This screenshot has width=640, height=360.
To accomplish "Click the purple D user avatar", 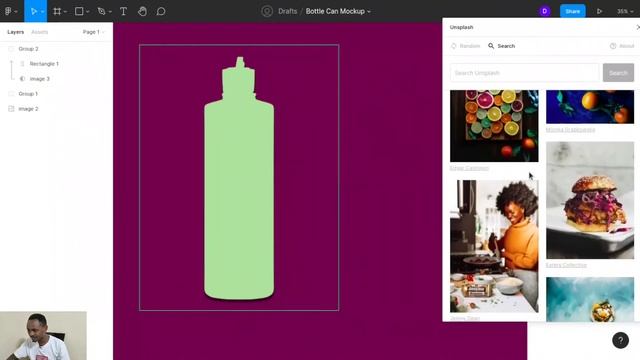I will point(544,11).
